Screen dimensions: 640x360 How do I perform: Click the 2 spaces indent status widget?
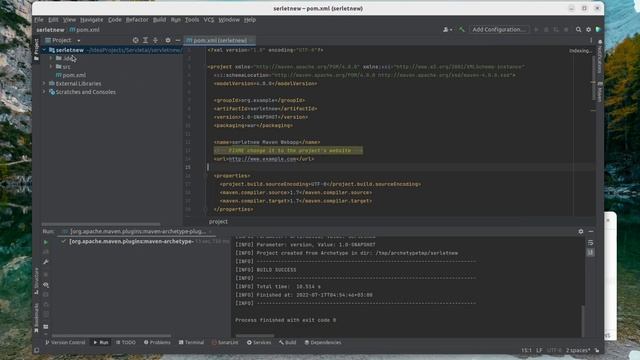point(577,350)
